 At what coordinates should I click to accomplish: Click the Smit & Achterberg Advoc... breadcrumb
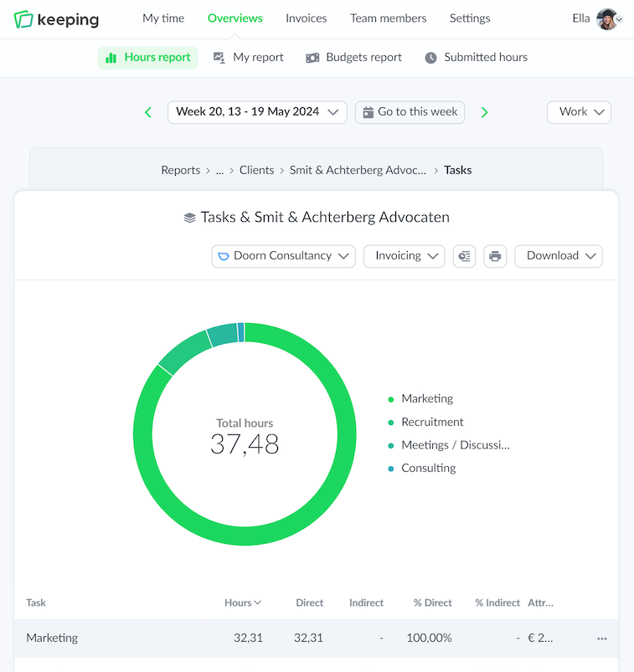[x=358, y=170]
